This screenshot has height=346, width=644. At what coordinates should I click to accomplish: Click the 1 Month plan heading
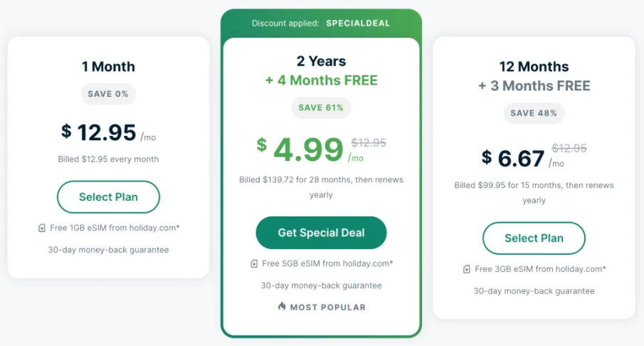click(x=108, y=67)
